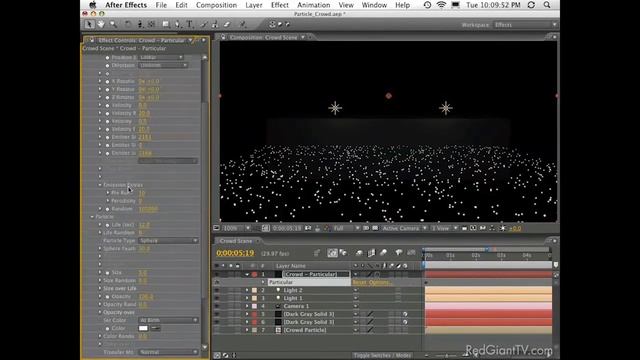640x360 pixels.
Task: Toggle visibility of Light 2 layer
Action: click(216, 290)
